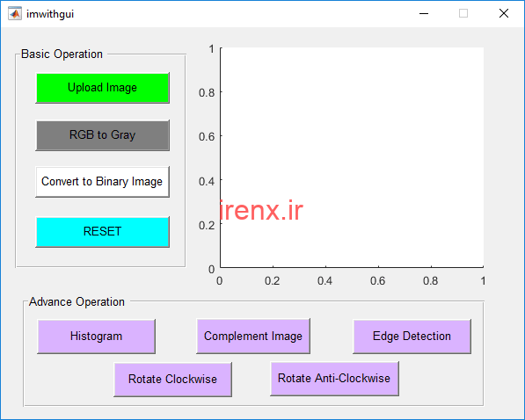This screenshot has width=525, height=420.
Task: Select the Basic Operation panel title
Action: pyautogui.click(x=62, y=54)
